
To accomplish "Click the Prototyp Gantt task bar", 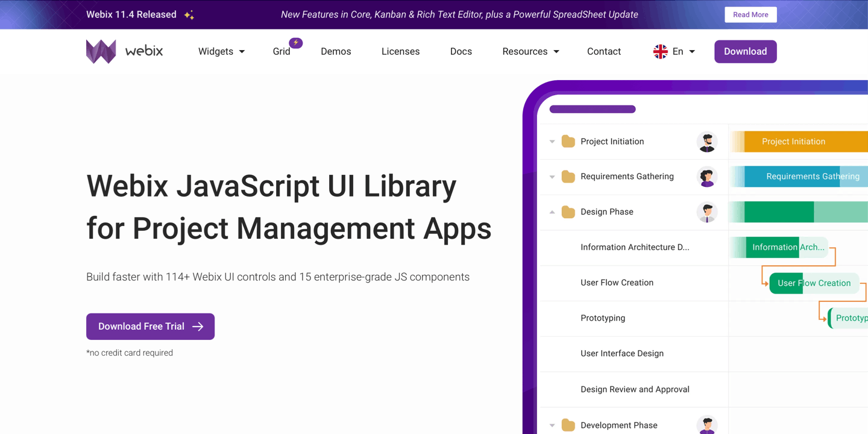I will [848, 318].
